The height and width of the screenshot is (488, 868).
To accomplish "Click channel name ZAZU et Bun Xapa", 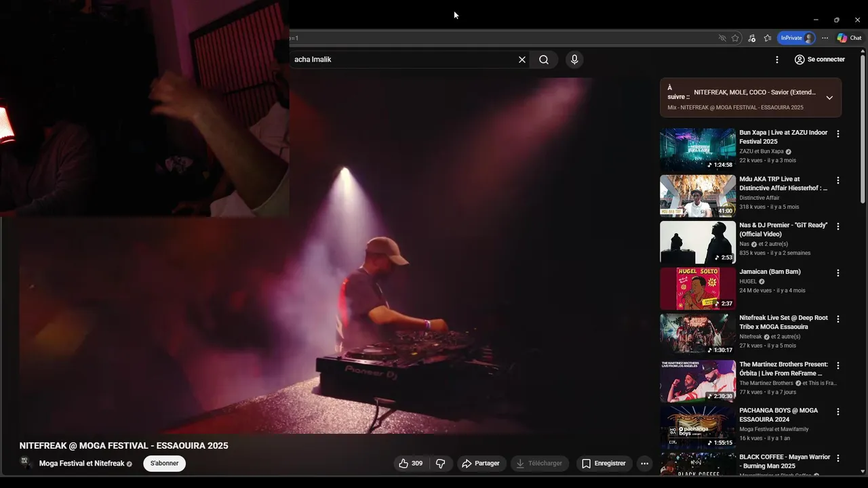I will click(761, 151).
